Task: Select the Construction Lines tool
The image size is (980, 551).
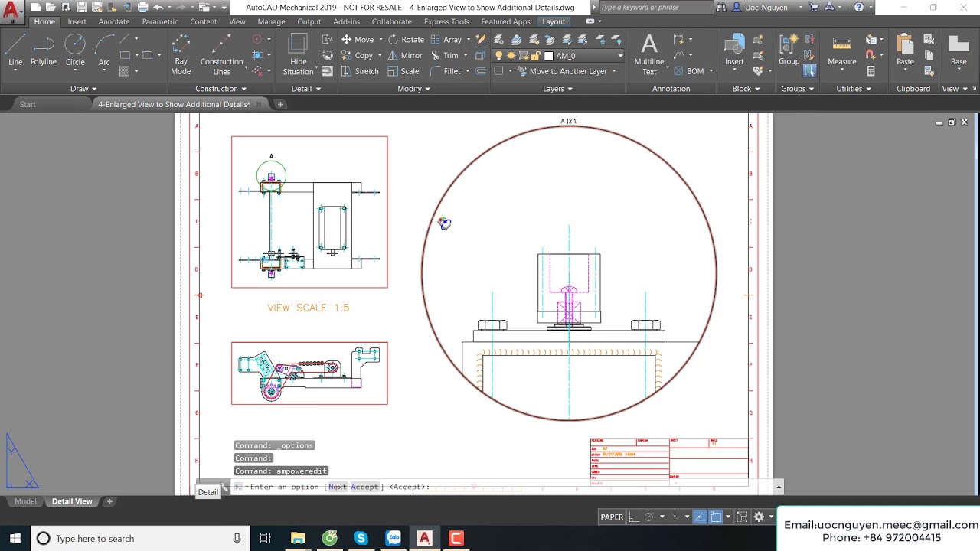Action: 221,54
